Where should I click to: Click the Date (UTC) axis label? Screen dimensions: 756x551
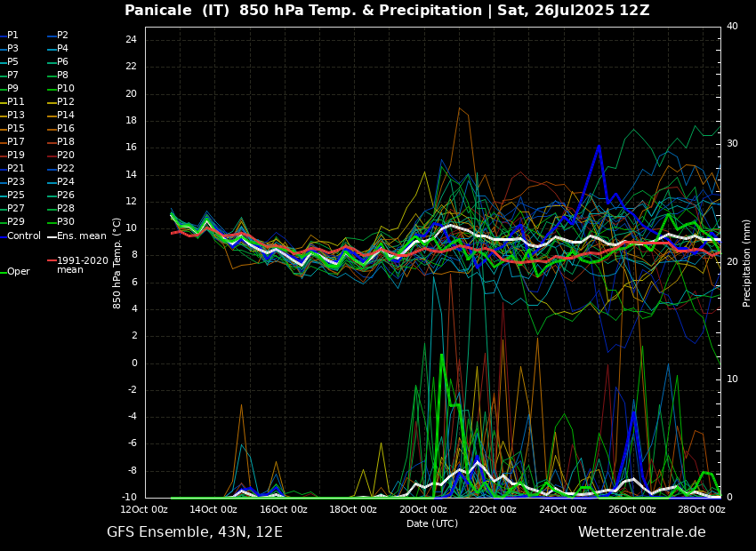432,524
